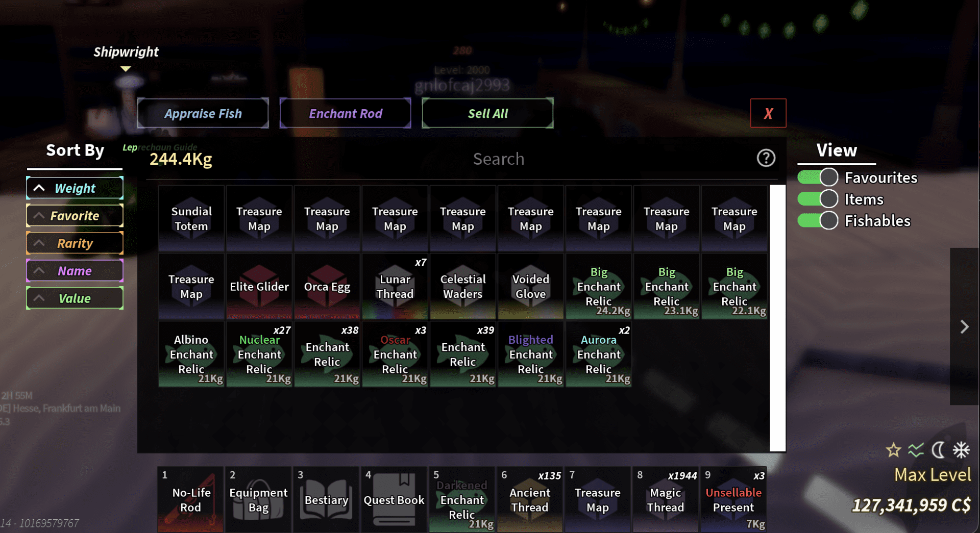Toggle the Favourites view switch
This screenshot has width=980, height=533.
pyautogui.click(x=818, y=177)
